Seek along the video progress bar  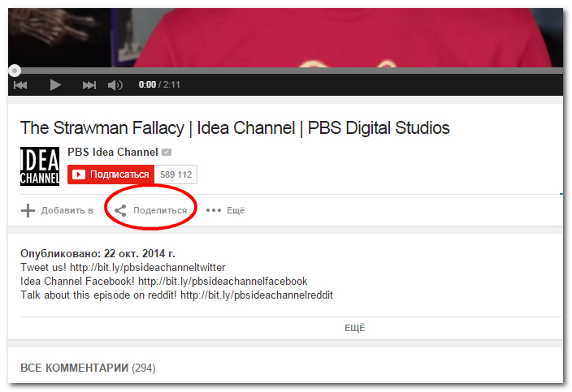click(x=286, y=71)
